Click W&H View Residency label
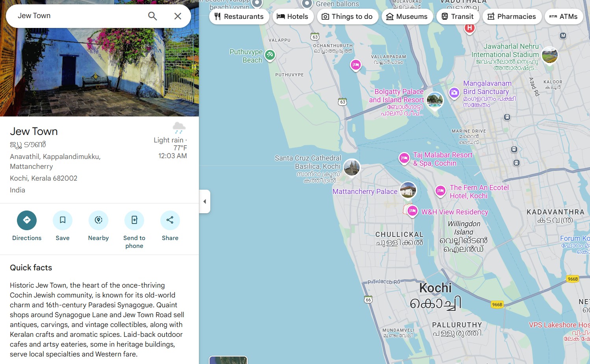The height and width of the screenshot is (364, 590). point(455,212)
